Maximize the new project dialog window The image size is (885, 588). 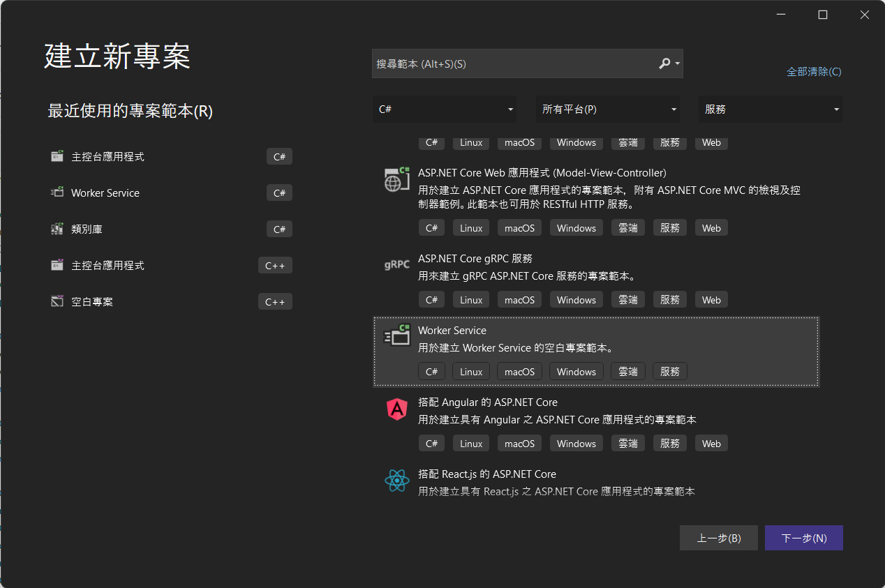(823, 15)
